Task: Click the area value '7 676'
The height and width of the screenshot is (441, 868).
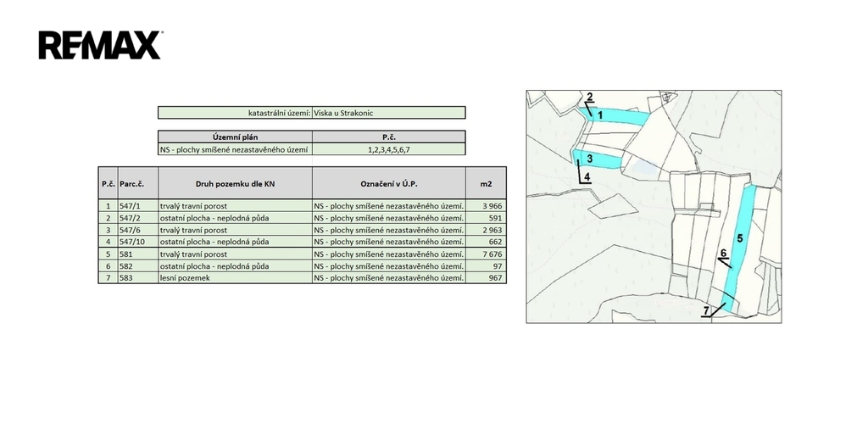Action: [486, 254]
